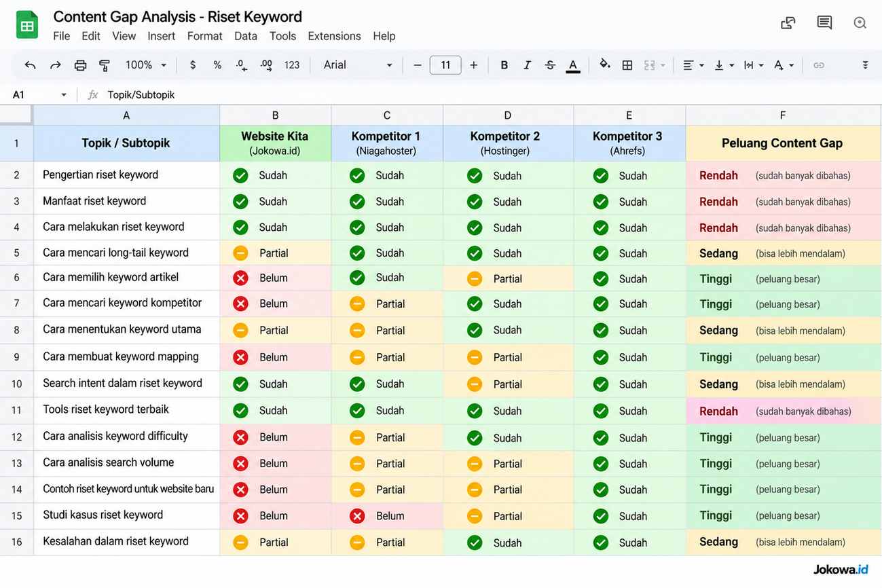Decrease font size with minus button
882x588 pixels.
pyautogui.click(x=418, y=65)
